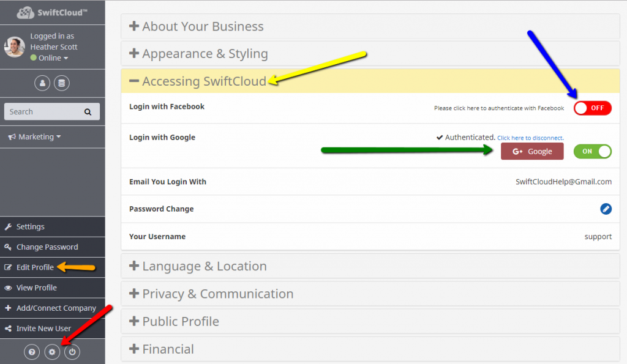Click the Google authentication button
The image size is (627, 364).
[531, 151]
